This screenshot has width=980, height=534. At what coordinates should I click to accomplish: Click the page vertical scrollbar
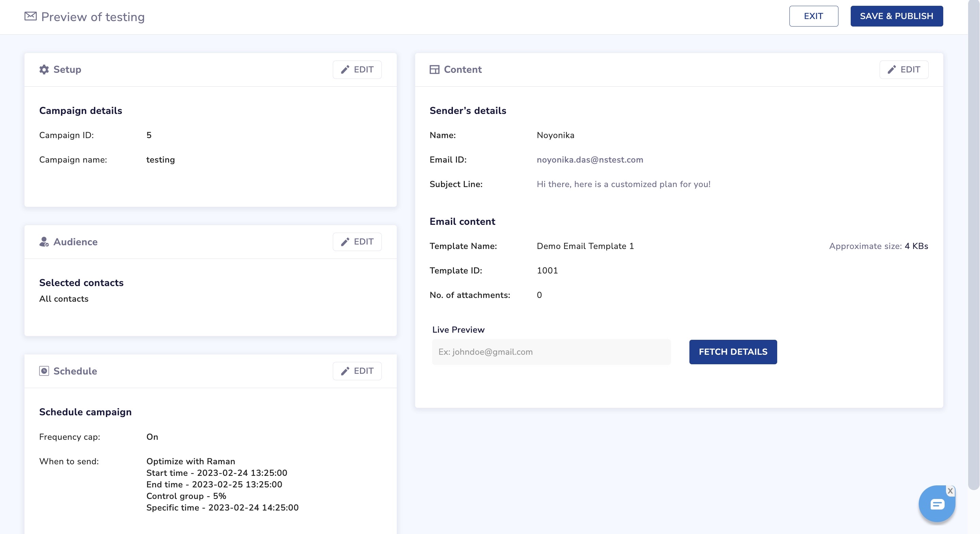pos(974,244)
